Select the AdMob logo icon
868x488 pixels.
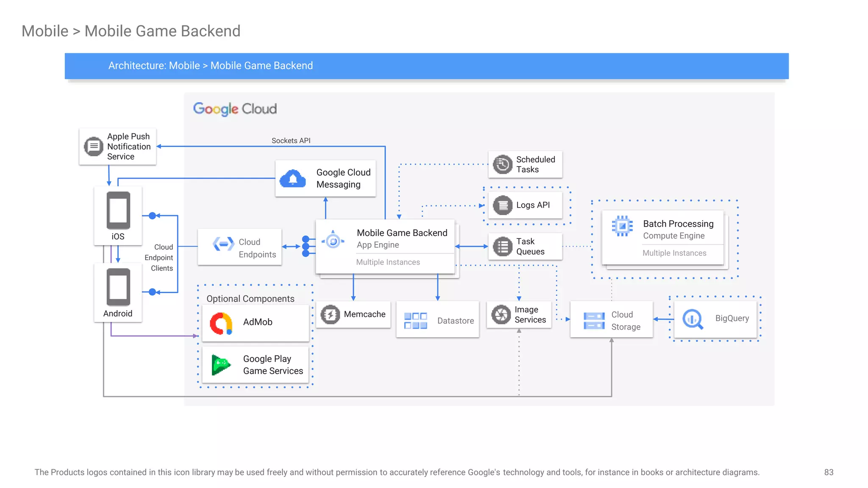tap(221, 324)
